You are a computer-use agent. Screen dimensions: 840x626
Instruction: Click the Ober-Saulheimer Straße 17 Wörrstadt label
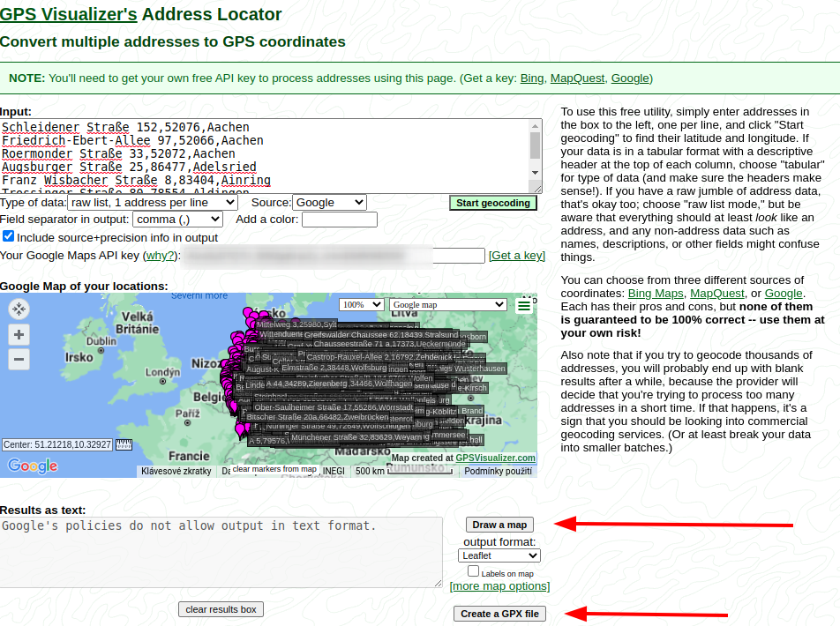[334, 407]
